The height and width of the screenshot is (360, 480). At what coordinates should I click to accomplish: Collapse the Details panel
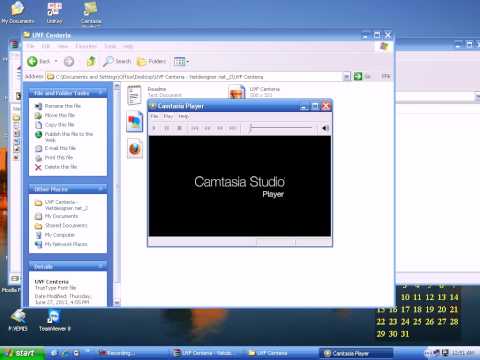pos(101,266)
